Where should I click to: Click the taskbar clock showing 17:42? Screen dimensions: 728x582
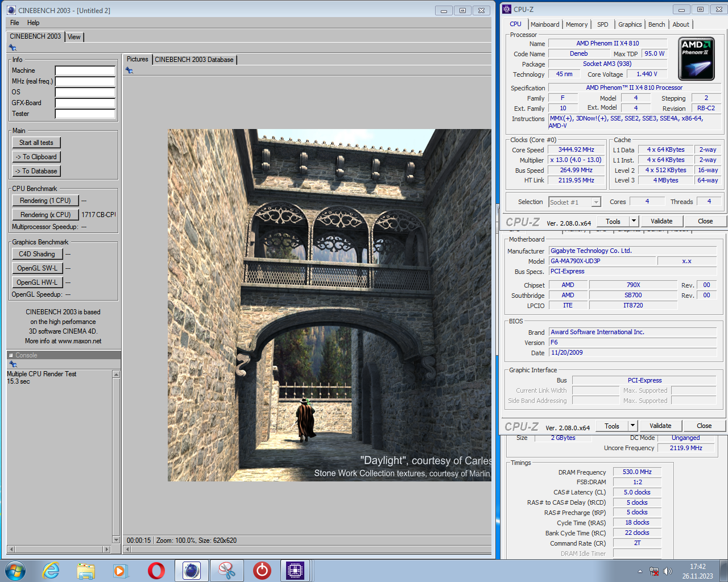click(x=698, y=571)
